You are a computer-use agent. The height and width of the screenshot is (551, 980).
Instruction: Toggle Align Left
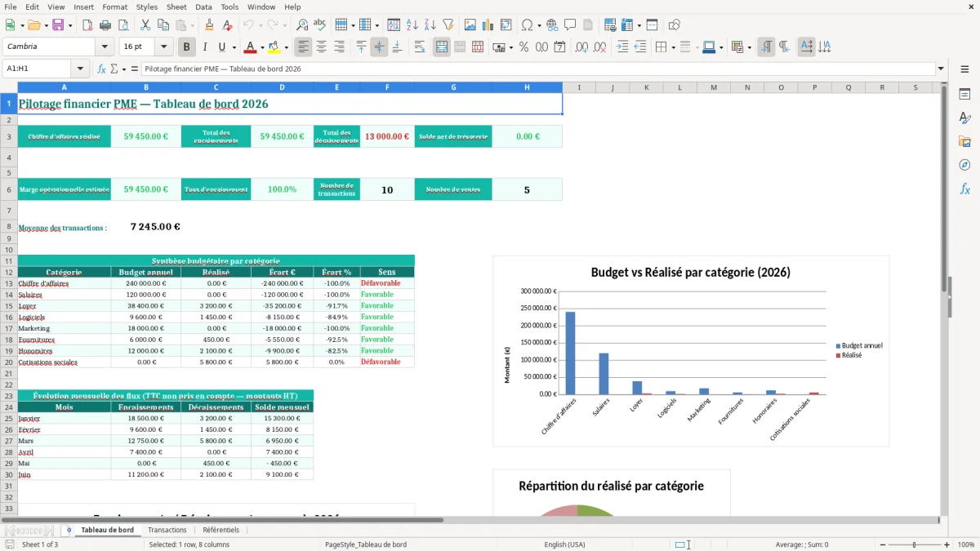pos(303,47)
